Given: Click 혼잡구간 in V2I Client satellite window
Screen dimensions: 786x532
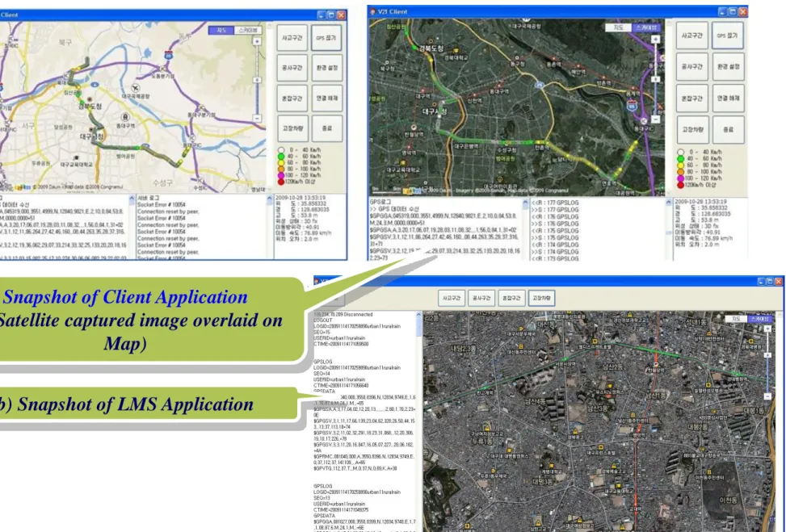Looking at the screenshot, I should pos(691,98).
